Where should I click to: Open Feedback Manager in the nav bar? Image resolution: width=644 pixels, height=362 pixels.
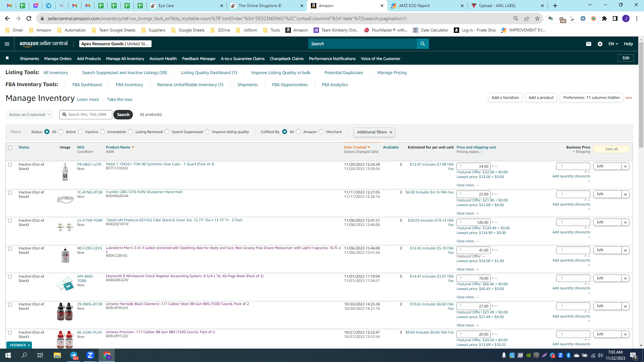[199, 59]
